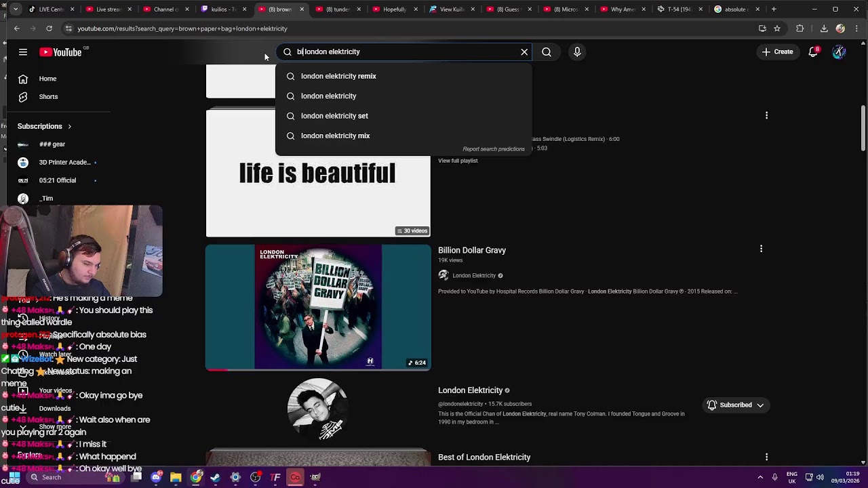Open 'View full playlist' link

[x=458, y=161]
